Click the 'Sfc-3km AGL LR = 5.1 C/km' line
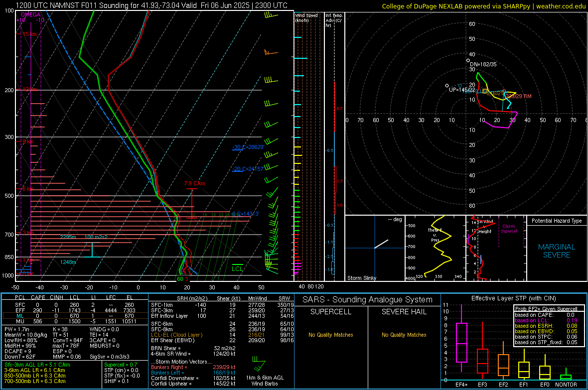This screenshot has width=588, height=390. pyautogui.click(x=37, y=365)
